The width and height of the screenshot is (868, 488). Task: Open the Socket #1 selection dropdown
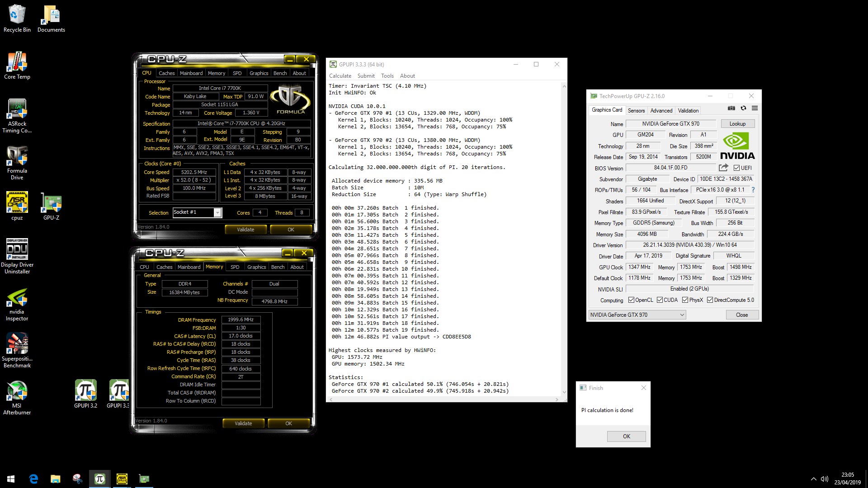198,212
